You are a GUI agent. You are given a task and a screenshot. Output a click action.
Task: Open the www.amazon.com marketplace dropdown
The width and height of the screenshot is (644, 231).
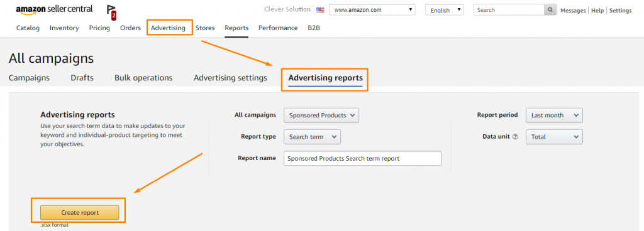pos(372,10)
